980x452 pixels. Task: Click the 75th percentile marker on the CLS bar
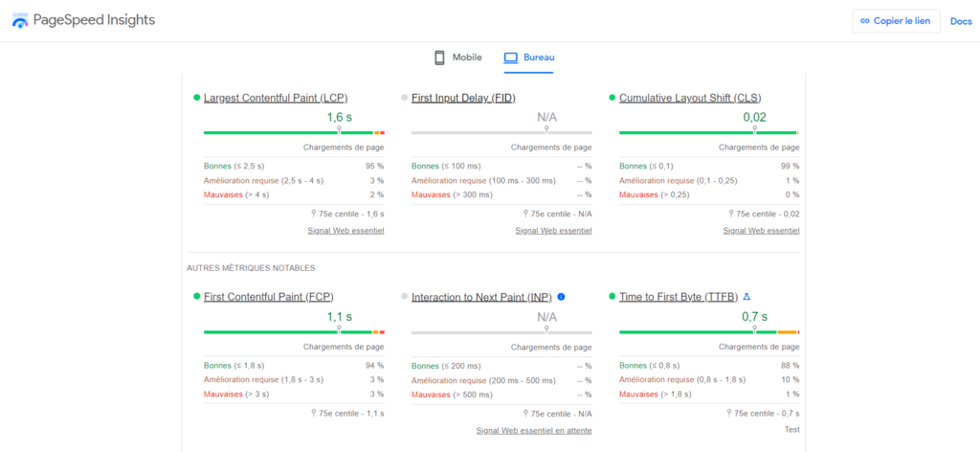coord(753,128)
